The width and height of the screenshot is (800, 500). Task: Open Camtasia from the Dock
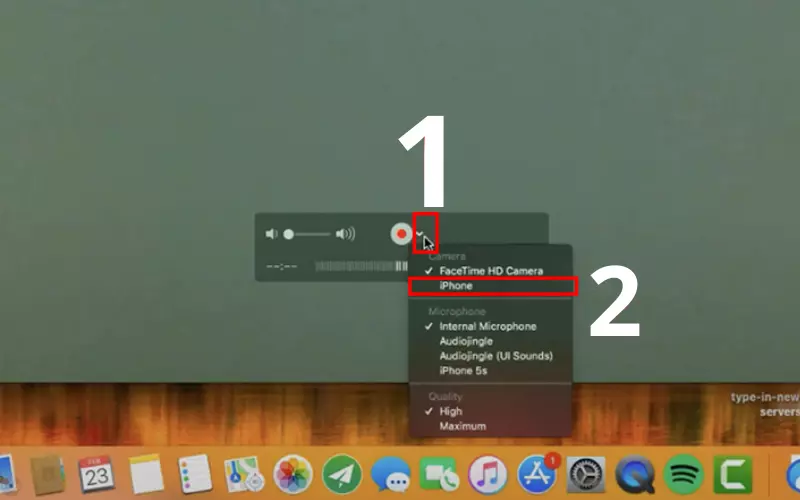pyautogui.click(x=733, y=474)
